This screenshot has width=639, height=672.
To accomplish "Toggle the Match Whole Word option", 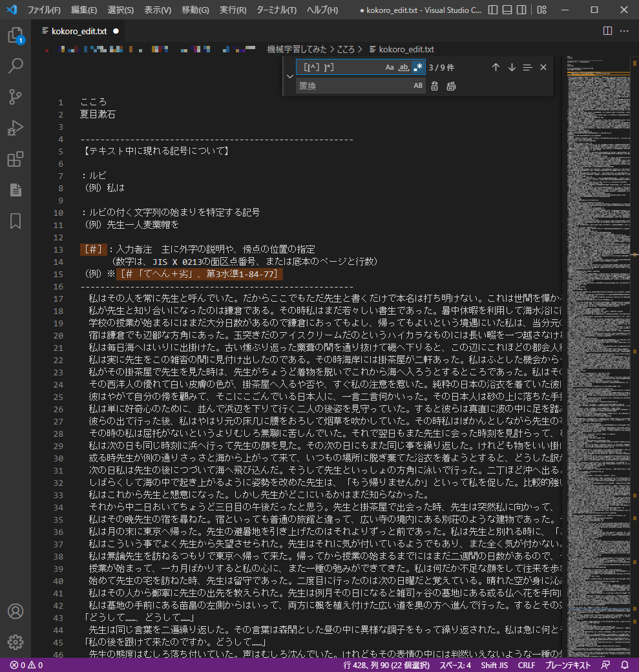I will [x=404, y=67].
